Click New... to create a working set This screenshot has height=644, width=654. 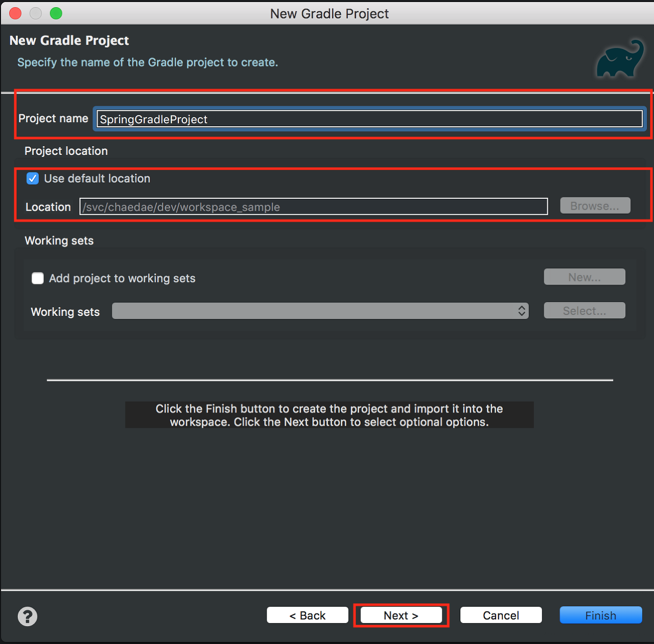tap(584, 277)
